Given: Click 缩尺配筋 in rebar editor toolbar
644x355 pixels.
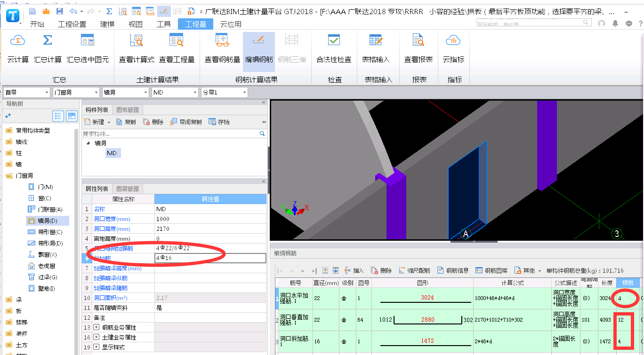Looking at the screenshot, I should tap(415, 270).
